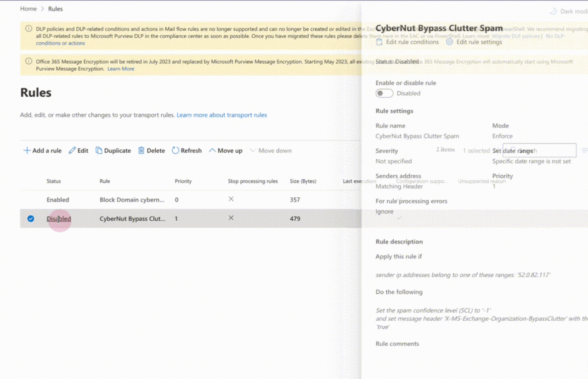
Task: Click the Rules breadcrumb item
Action: pyautogui.click(x=56, y=9)
